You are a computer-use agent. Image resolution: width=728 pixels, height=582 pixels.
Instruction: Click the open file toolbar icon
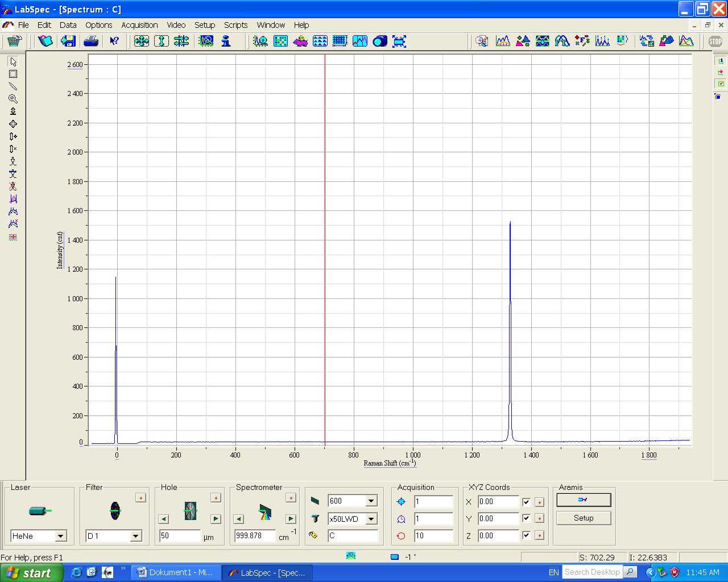coord(45,41)
